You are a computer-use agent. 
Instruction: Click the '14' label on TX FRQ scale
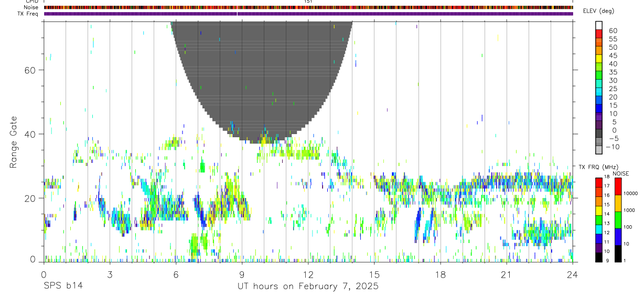(607, 214)
